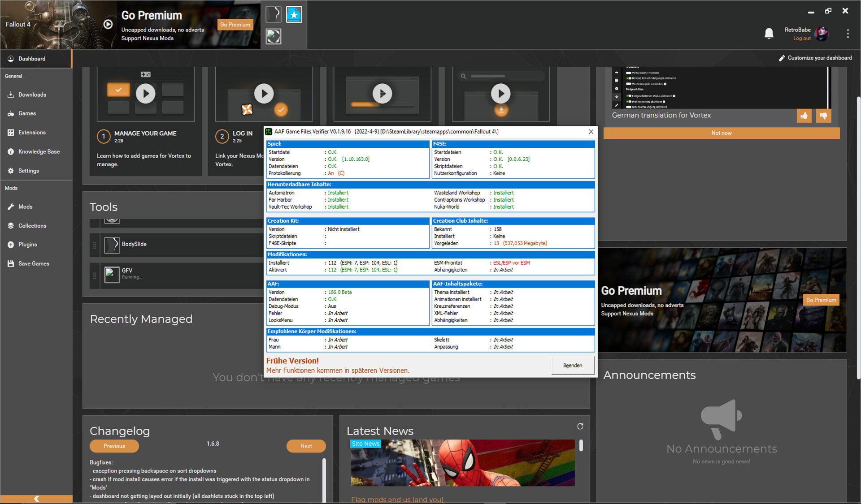The image size is (861, 504).
Task: Open the notifications bell
Action: tap(769, 34)
